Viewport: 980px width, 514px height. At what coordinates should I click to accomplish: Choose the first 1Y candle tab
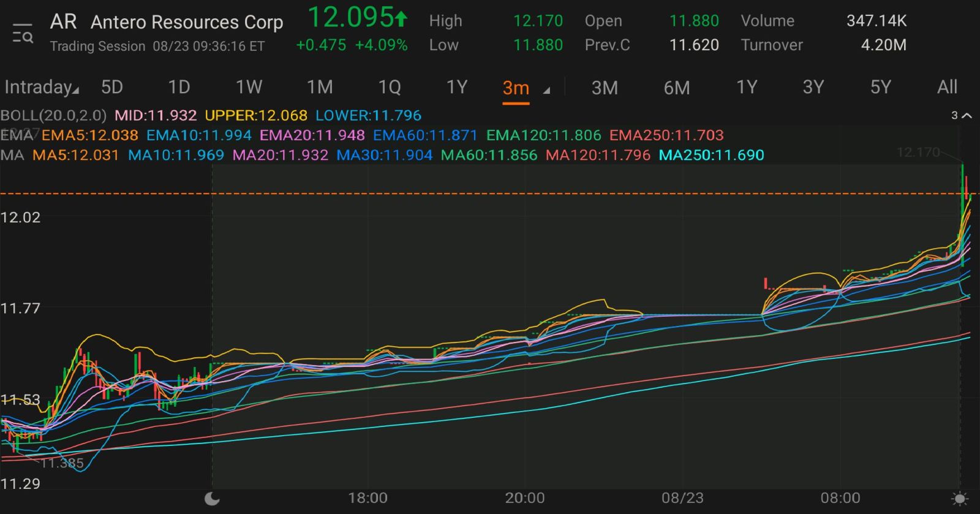pyautogui.click(x=457, y=87)
